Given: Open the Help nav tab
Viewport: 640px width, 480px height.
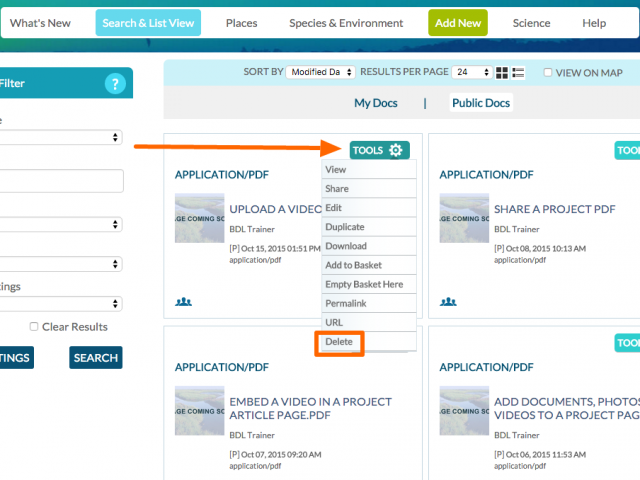Looking at the screenshot, I should [594, 23].
